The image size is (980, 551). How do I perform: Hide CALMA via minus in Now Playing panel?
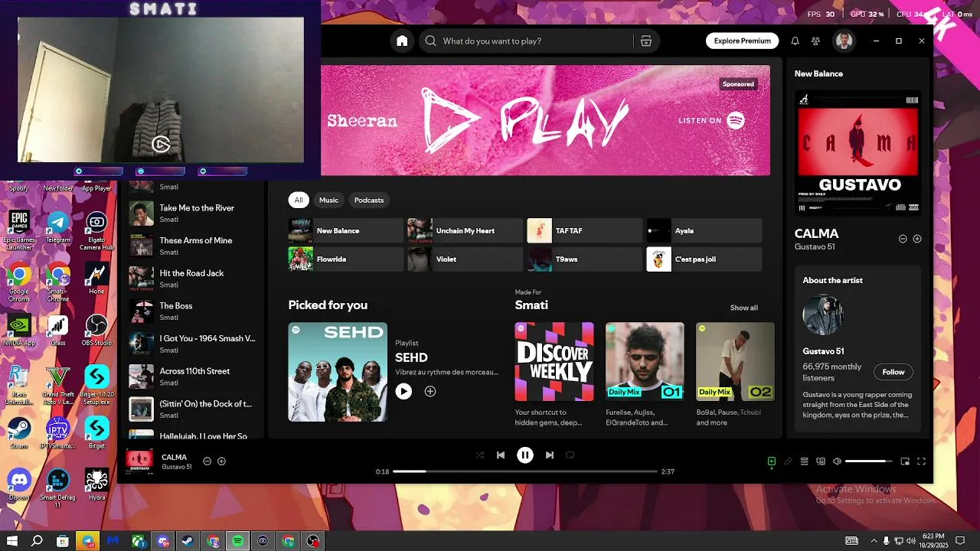point(903,239)
